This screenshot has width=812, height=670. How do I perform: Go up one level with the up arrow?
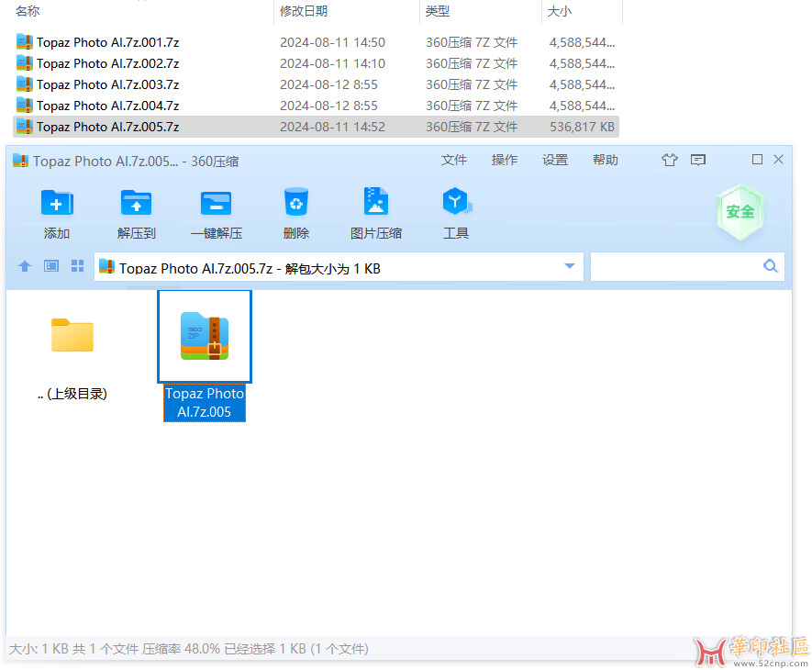click(25, 266)
